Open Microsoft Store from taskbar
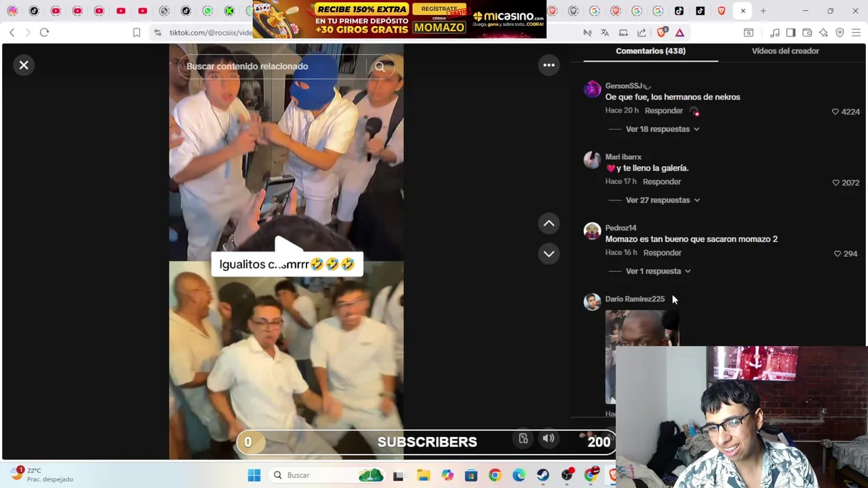Viewport: 868px width, 488px height. 471,475
